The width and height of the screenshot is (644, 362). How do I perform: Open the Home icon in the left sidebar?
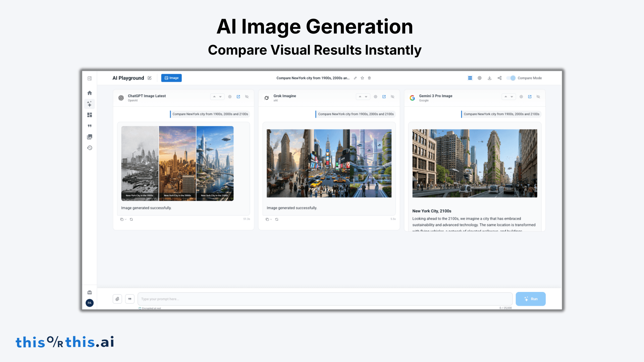pos(90,93)
